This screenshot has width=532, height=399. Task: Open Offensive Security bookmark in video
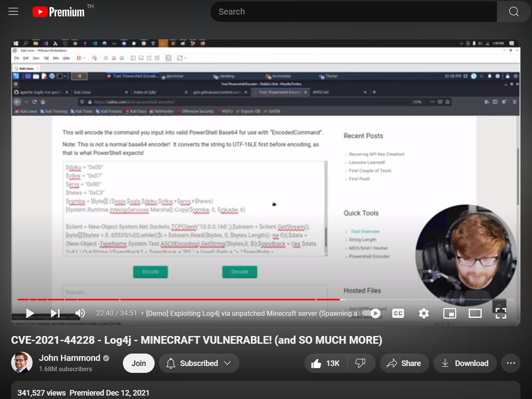195,111
